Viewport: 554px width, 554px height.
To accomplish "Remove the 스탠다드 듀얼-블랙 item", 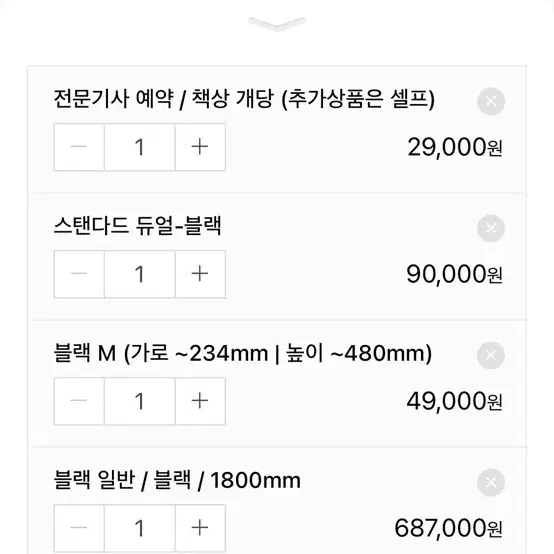I will (x=491, y=228).
